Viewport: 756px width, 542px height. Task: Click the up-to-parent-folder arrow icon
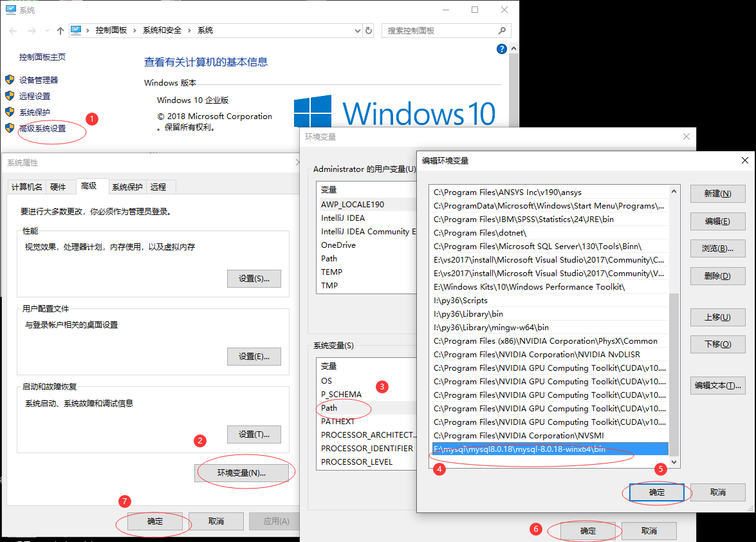(x=60, y=30)
